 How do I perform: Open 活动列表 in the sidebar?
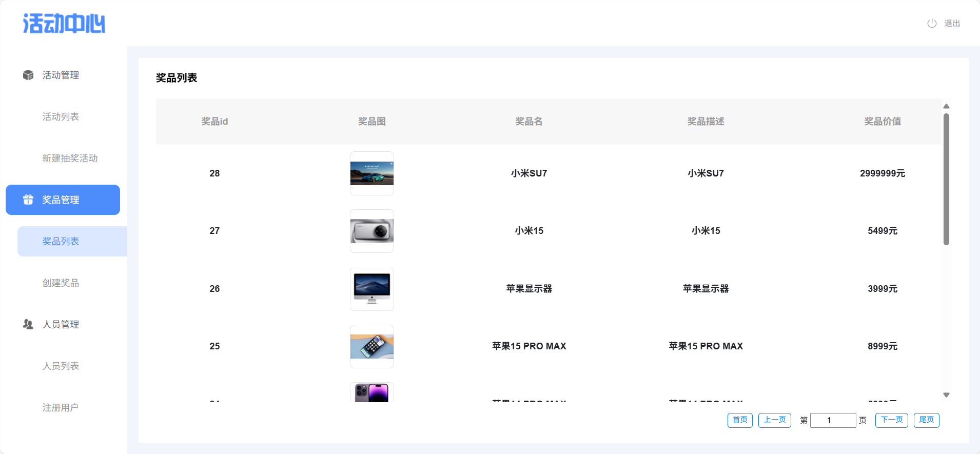tap(61, 116)
